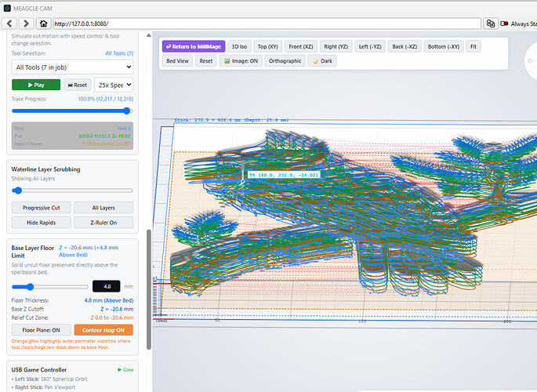Click the Waterline Layer Scrubbing slider
The height and width of the screenshot is (392, 537).
tap(72, 191)
